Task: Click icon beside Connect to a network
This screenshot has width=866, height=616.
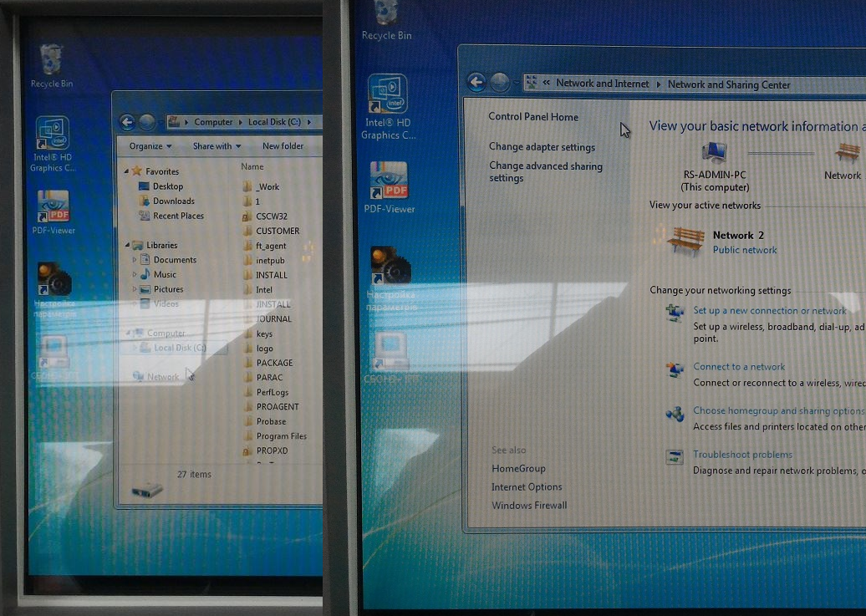Action: click(675, 369)
